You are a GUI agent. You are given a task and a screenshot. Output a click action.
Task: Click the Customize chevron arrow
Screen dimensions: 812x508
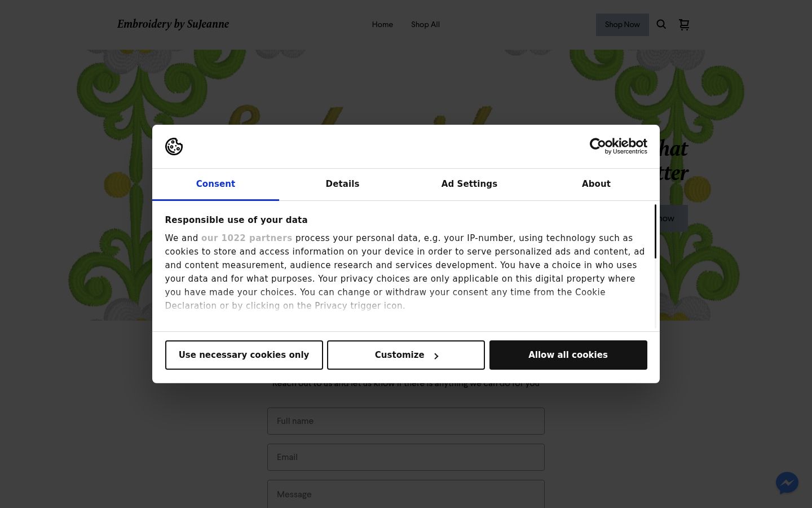coord(436,356)
